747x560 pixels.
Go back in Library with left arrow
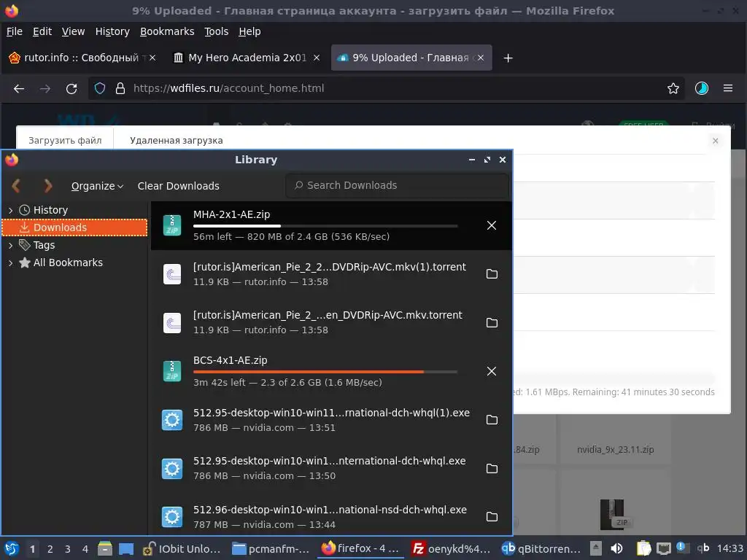(x=16, y=186)
